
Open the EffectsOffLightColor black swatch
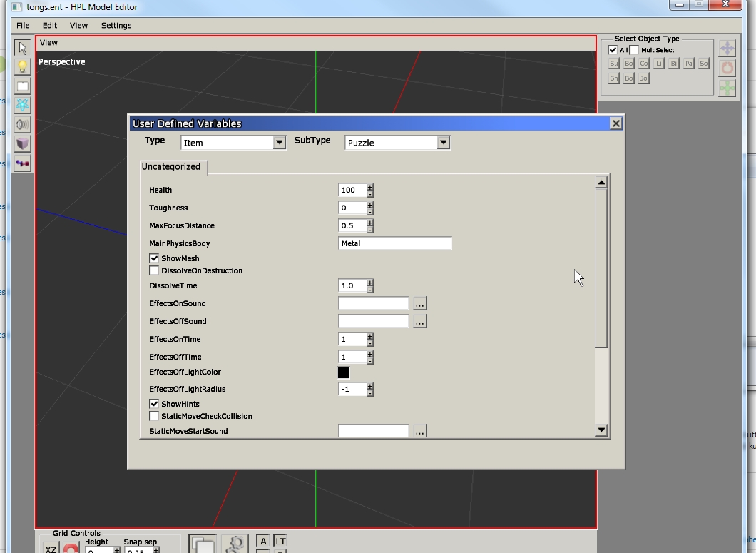pos(343,372)
